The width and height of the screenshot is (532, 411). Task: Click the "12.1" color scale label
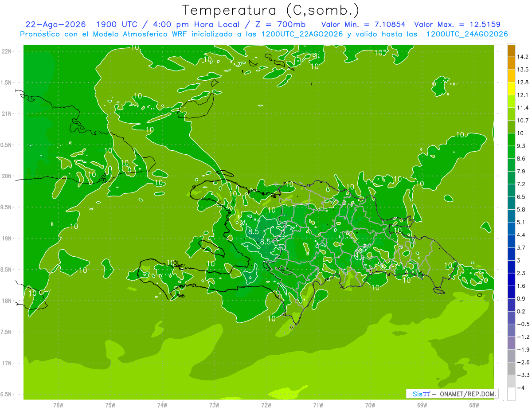(523, 95)
